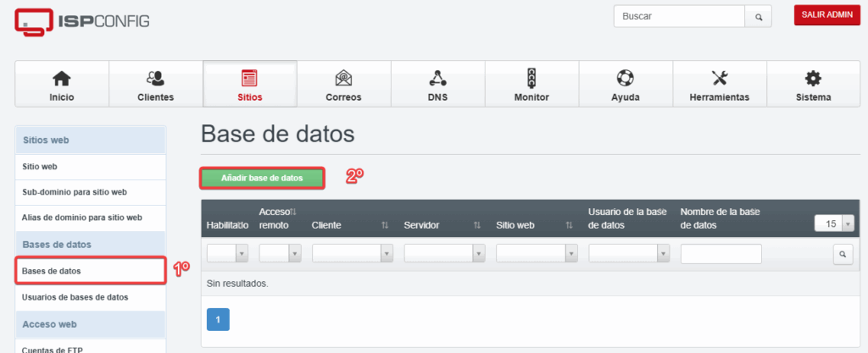
Task: Open the Habilitado filter dropdown
Action: click(x=227, y=254)
